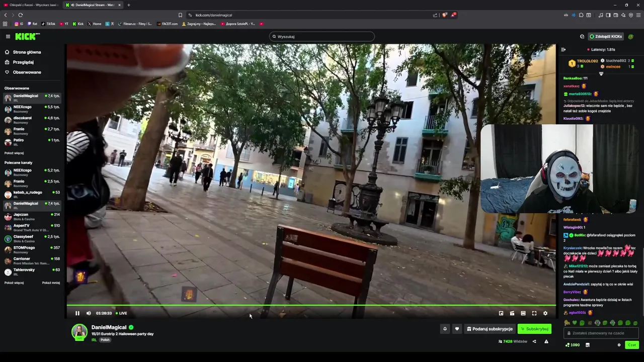Click the green Czat send button
The height and width of the screenshot is (362, 644).
point(631,345)
